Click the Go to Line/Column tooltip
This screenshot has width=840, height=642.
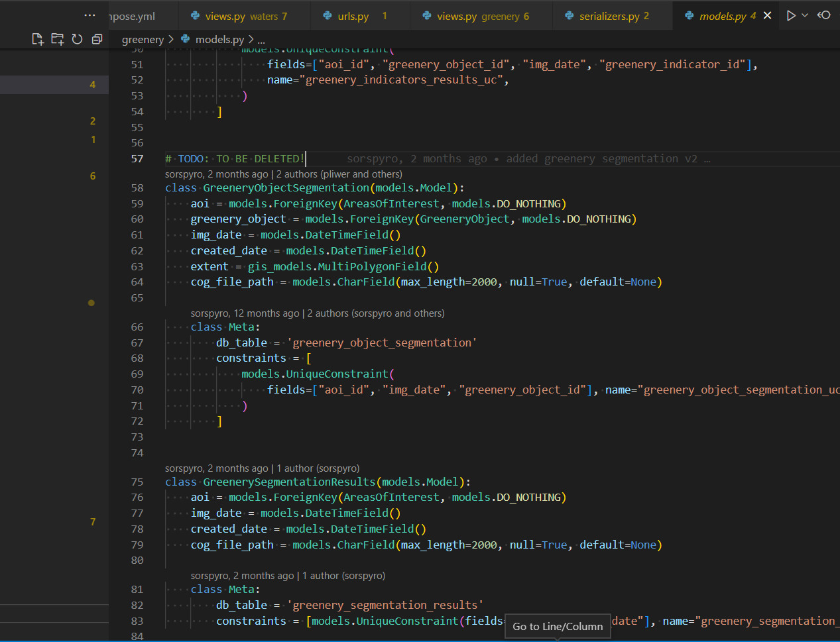coord(558,626)
